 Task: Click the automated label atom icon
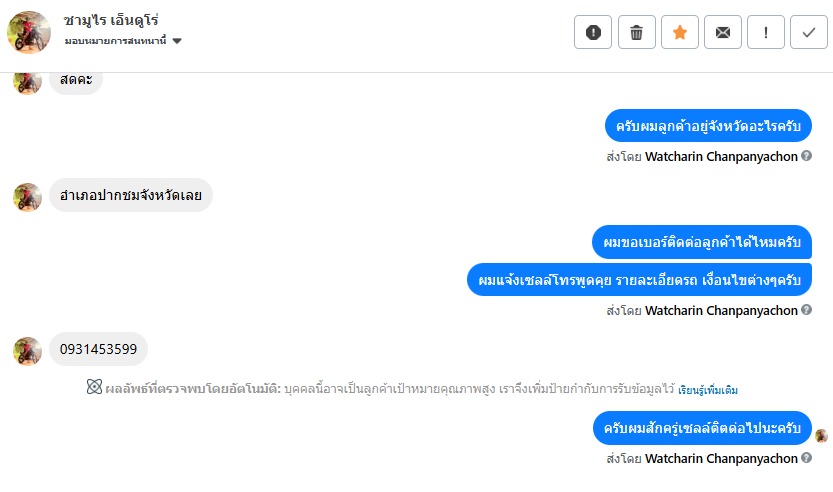point(94,388)
